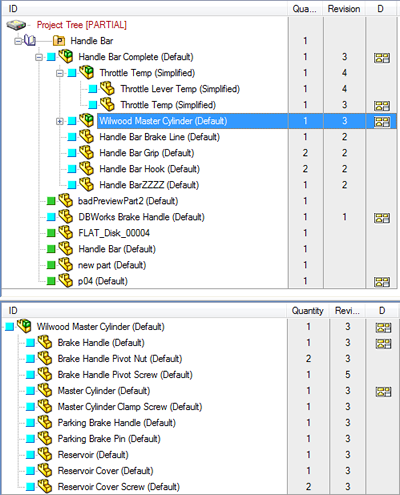
Task: Click the Reservoir Cover Screw part icon
Action: coord(45,486)
